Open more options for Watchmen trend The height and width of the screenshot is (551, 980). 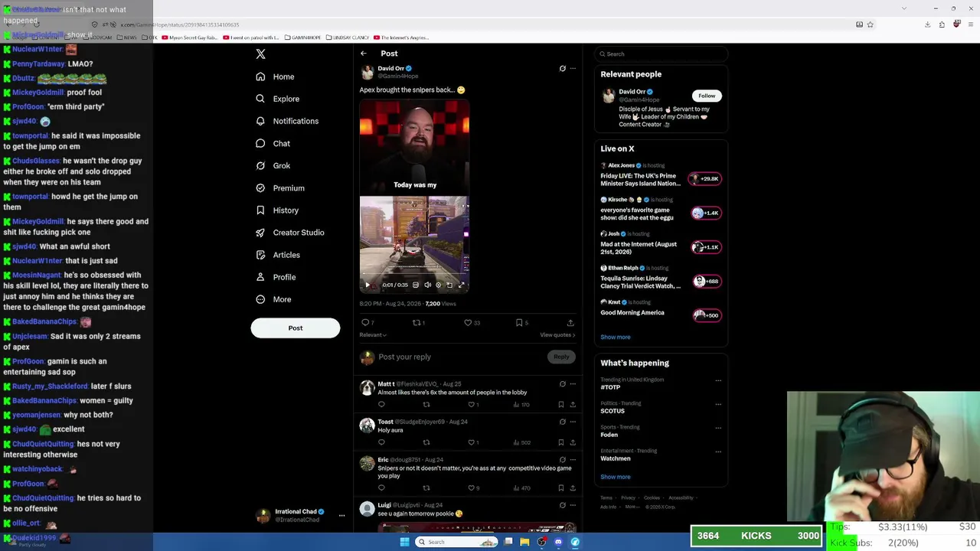pos(718,452)
